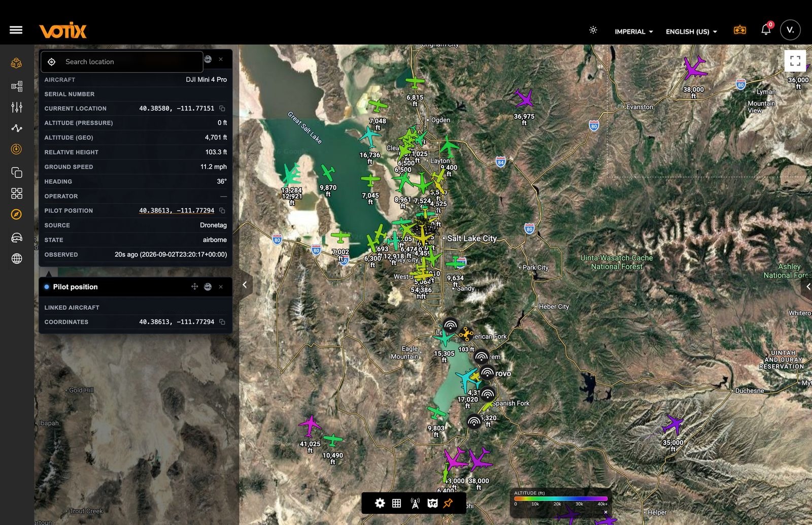Image resolution: width=812 pixels, height=525 pixels.
Task: Close the aircraft details panel
Action: (221, 59)
